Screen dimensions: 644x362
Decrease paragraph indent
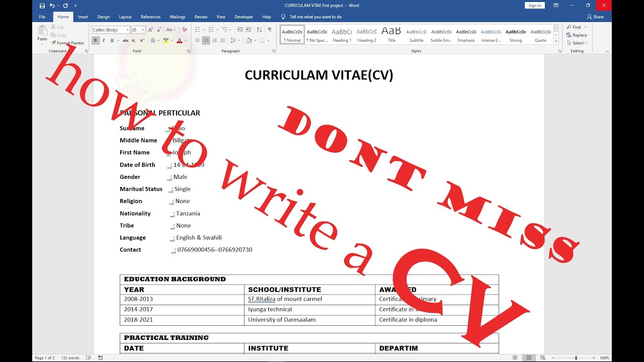240,30
